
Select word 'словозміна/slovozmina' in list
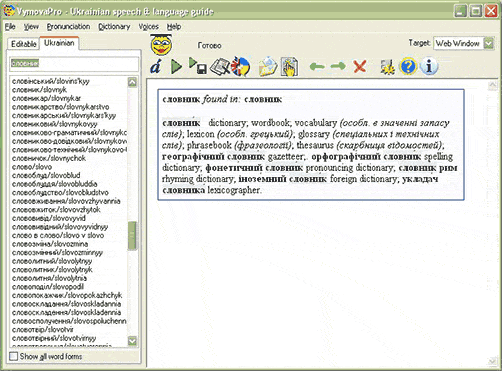(x=50, y=244)
